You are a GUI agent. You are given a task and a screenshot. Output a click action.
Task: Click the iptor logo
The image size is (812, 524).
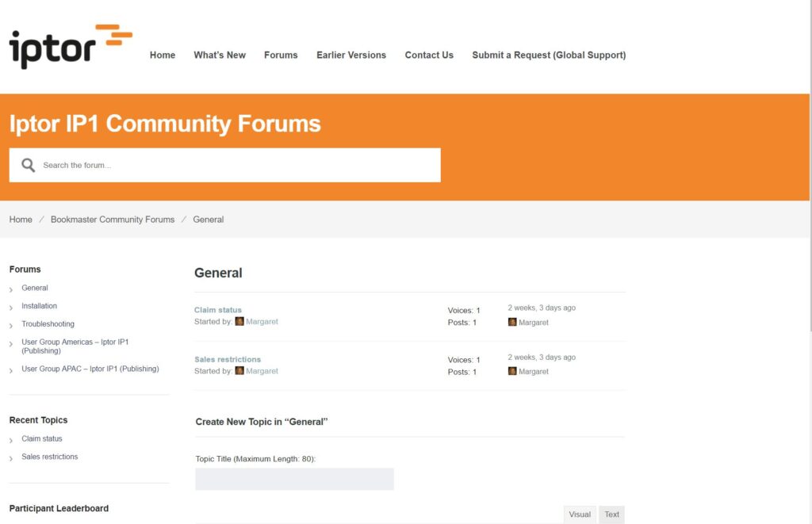(x=71, y=47)
